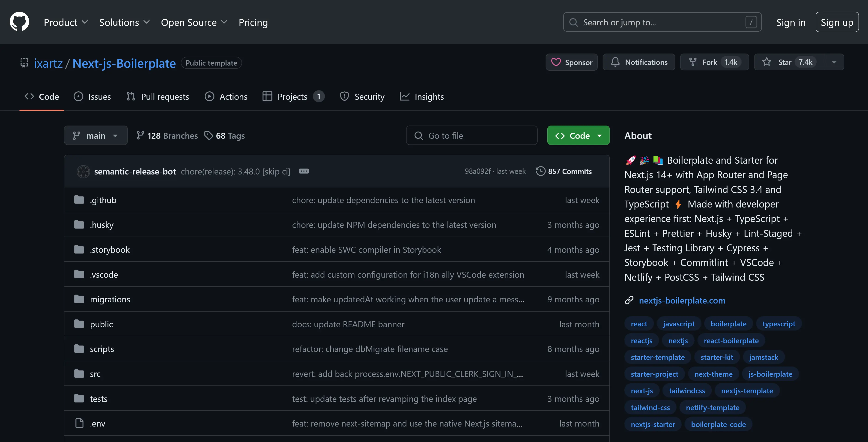Viewport: 868px width, 442px height.
Task: Click the .husky folder icon
Action: pyautogui.click(x=79, y=225)
